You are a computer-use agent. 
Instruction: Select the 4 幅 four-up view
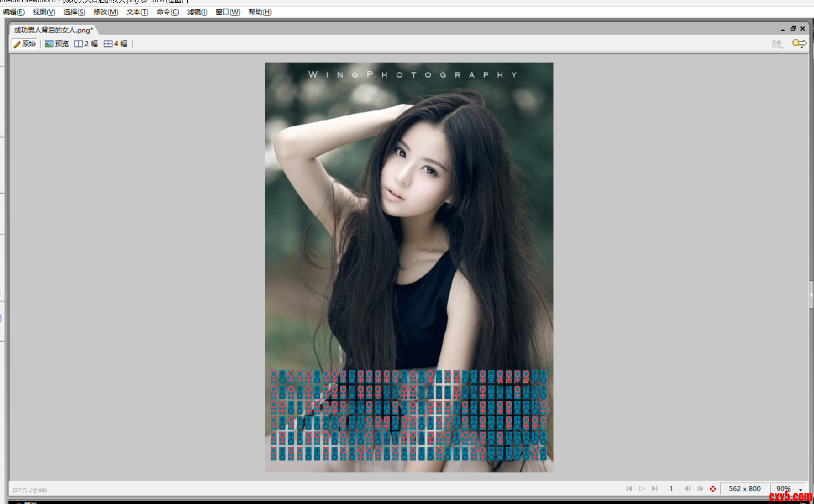[x=115, y=44]
